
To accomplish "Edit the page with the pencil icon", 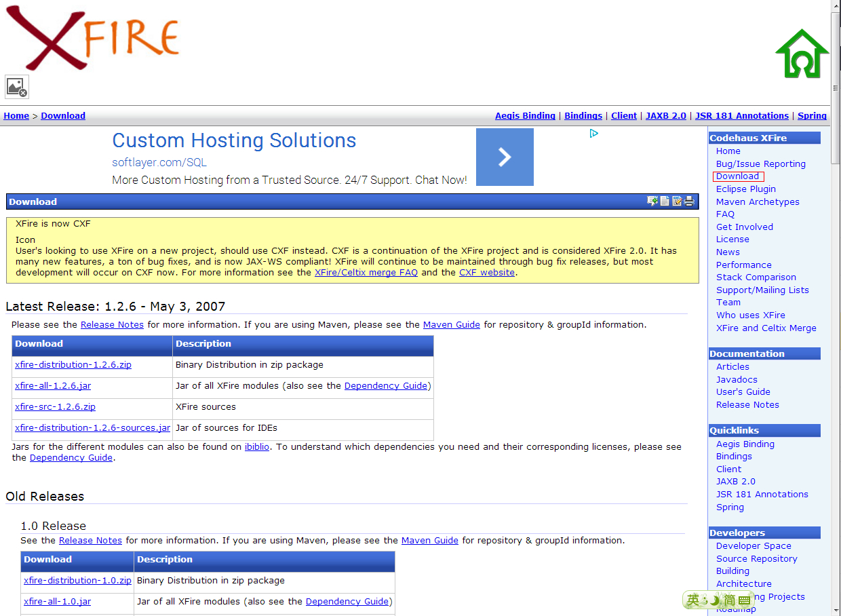I will [677, 201].
